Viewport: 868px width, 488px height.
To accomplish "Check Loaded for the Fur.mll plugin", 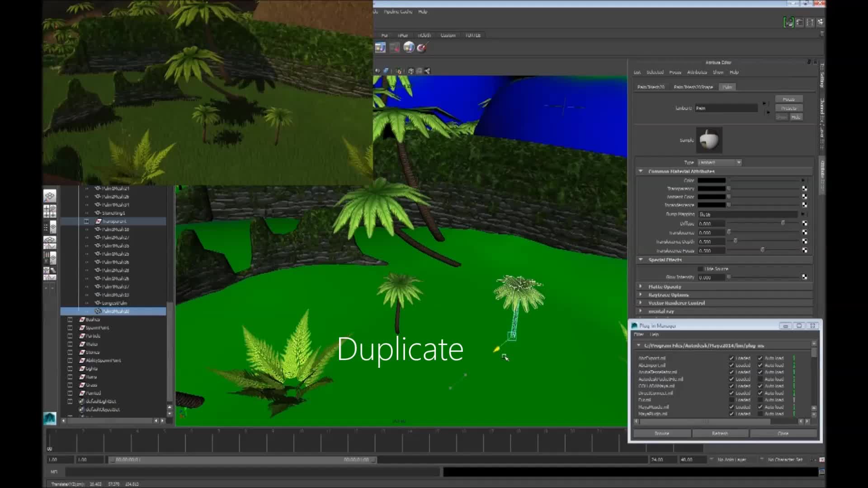I will (x=731, y=399).
